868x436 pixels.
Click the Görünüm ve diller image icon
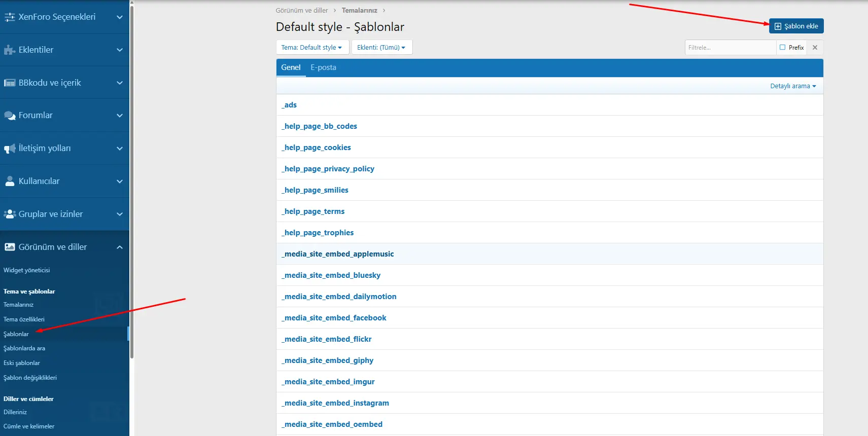pyautogui.click(x=10, y=247)
